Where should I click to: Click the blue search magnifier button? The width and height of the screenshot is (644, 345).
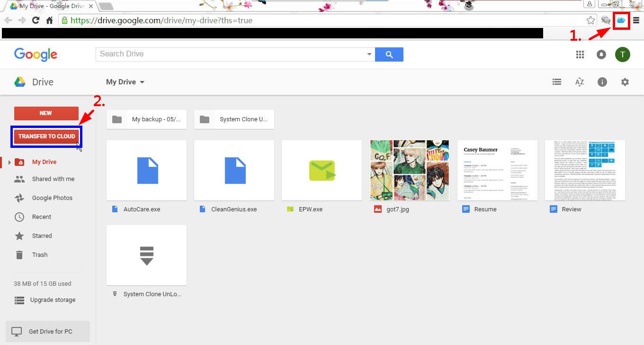pyautogui.click(x=389, y=54)
